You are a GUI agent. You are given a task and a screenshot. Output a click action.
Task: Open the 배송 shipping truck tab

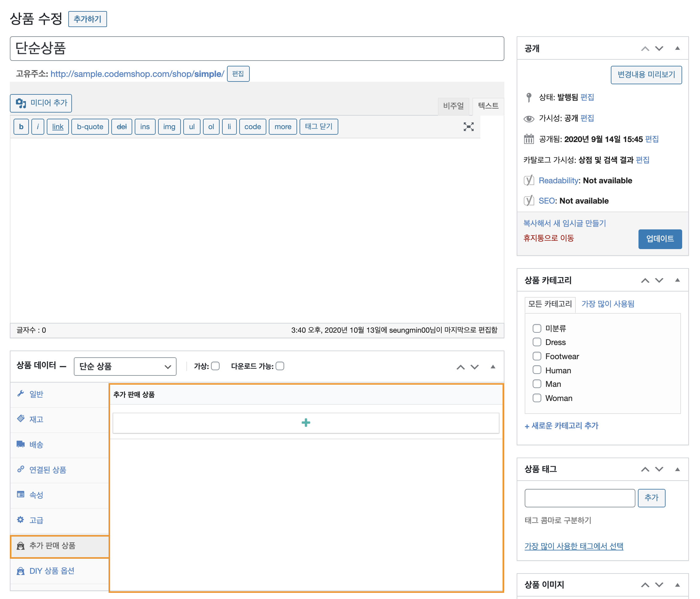[x=36, y=445]
